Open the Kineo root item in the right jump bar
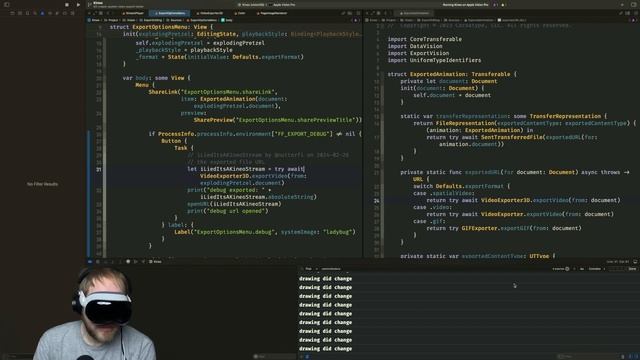 [371, 20]
